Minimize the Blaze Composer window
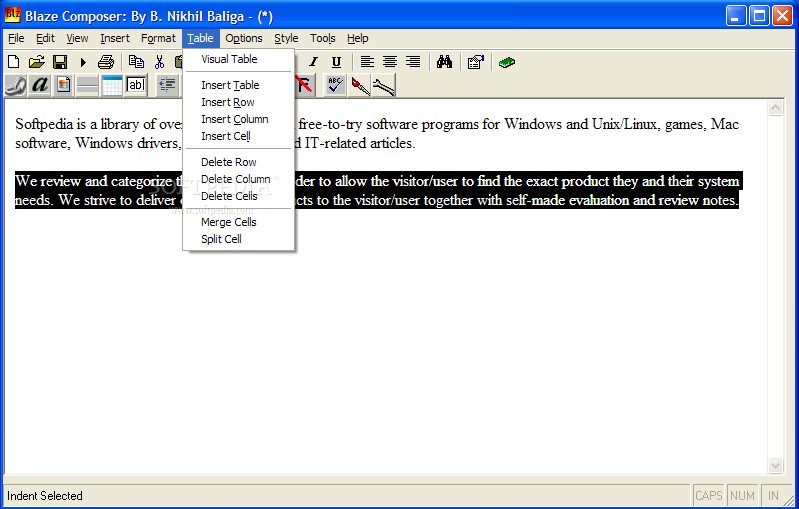 point(735,16)
